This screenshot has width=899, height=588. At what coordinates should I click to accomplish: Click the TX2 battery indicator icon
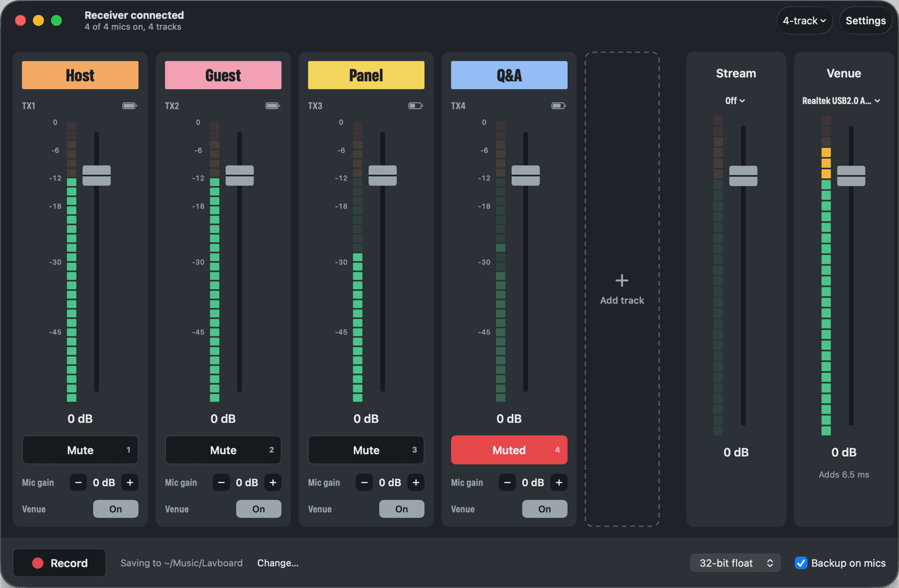[x=272, y=106]
